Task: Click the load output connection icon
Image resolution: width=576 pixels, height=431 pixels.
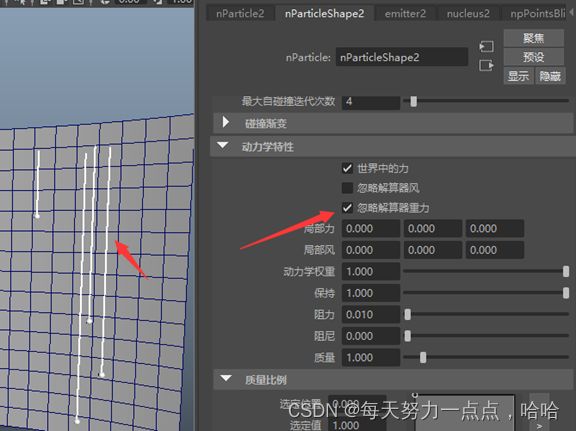Action: tap(486, 66)
